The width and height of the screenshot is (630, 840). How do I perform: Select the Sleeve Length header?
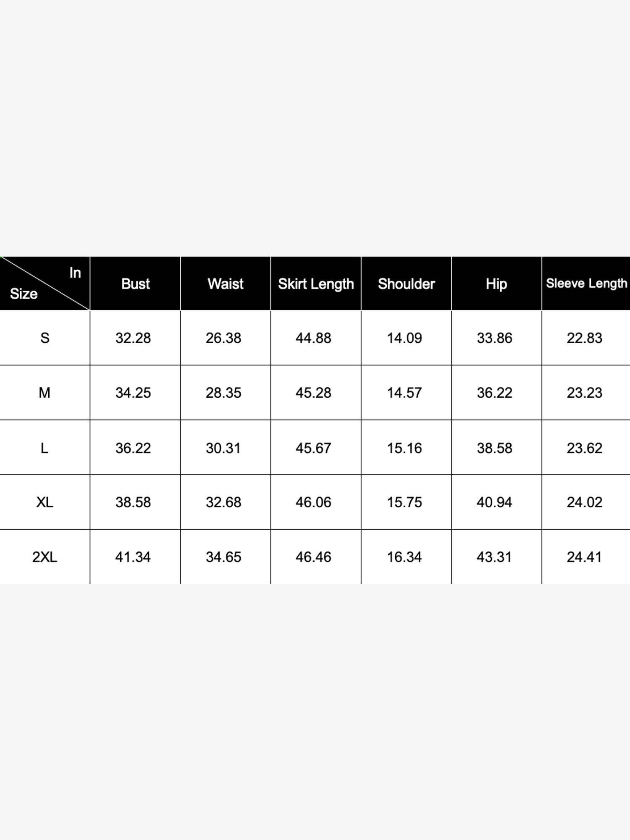[586, 283]
